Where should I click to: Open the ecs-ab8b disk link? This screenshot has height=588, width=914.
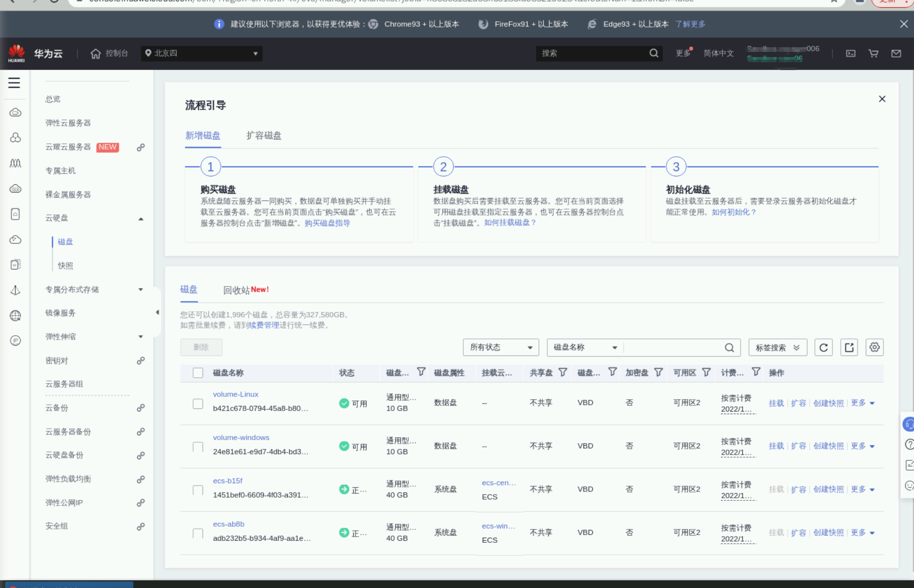pos(228,524)
